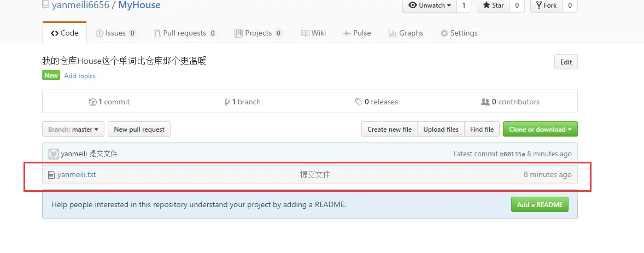Viewport: 644px width, 253px height.
Task: Click Edit to change repository description
Action: (x=566, y=62)
